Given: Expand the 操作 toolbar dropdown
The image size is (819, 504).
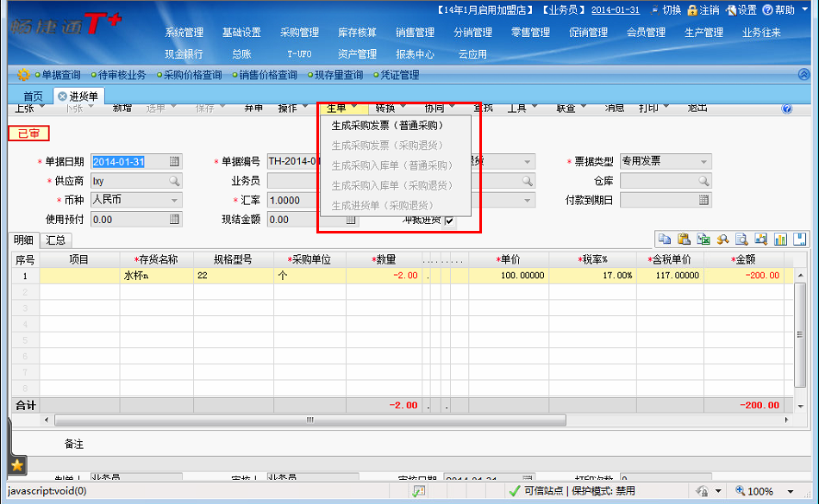Looking at the screenshot, I should click(x=306, y=108).
